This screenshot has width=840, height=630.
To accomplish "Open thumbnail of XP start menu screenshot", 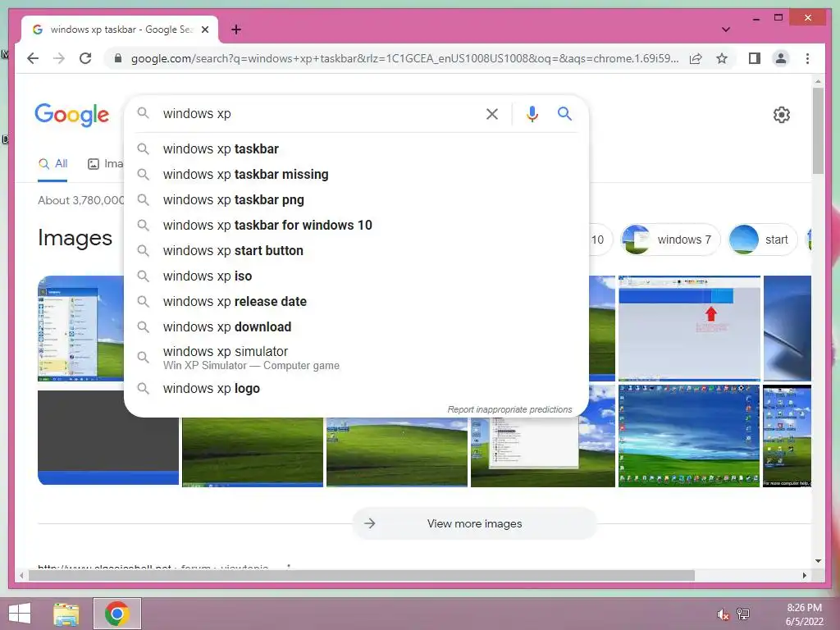I will 81,328.
